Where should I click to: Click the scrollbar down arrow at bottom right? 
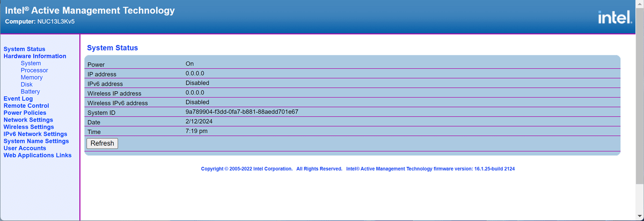(639, 217)
